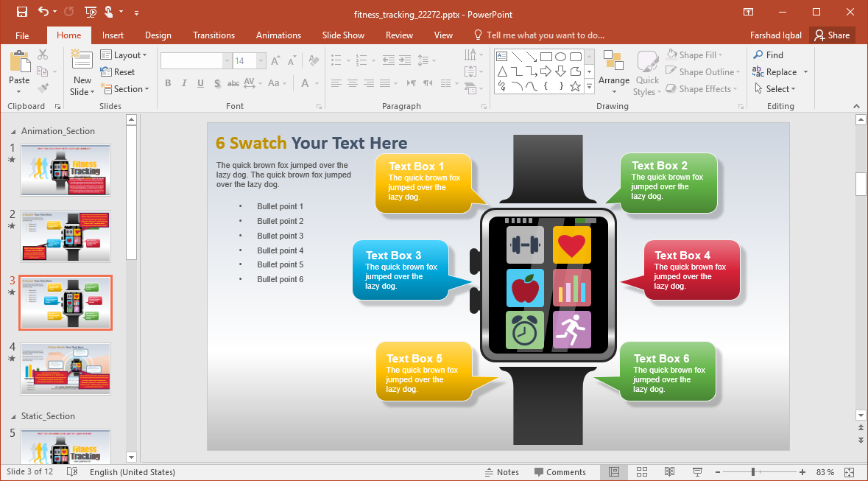Click the Reset slide button
Viewport: 868px width, 481px height.
(x=118, y=72)
